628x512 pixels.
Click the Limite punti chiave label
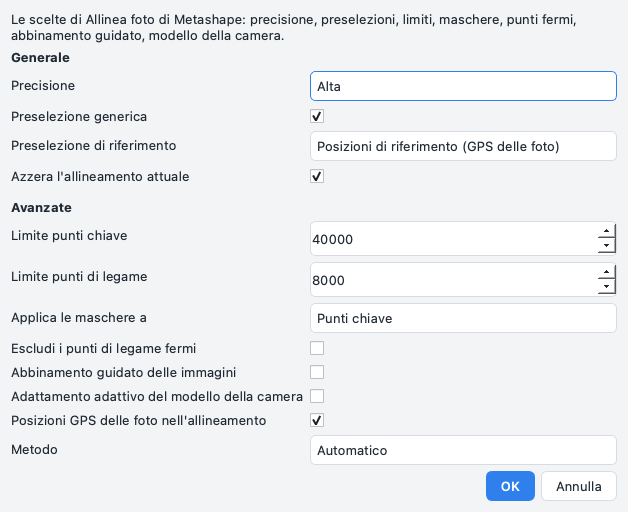[x=69, y=236]
